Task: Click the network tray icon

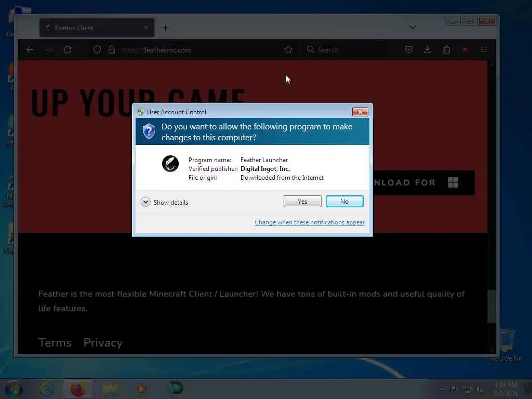Action: pos(467,390)
